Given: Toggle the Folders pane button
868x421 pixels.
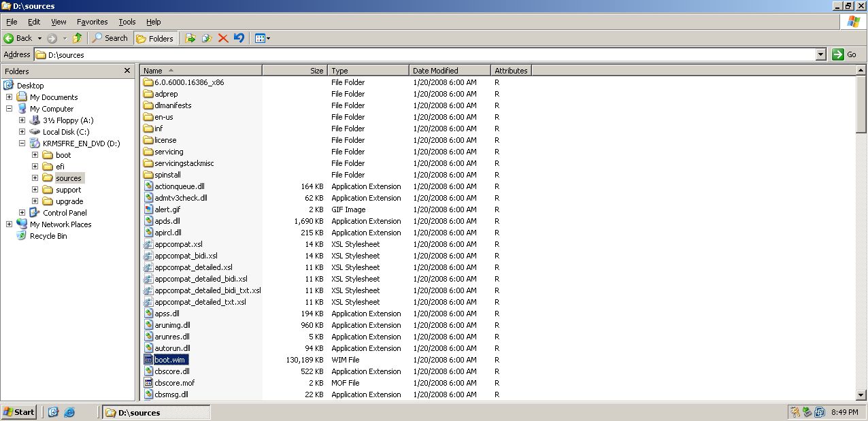Looking at the screenshot, I should point(155,38).
